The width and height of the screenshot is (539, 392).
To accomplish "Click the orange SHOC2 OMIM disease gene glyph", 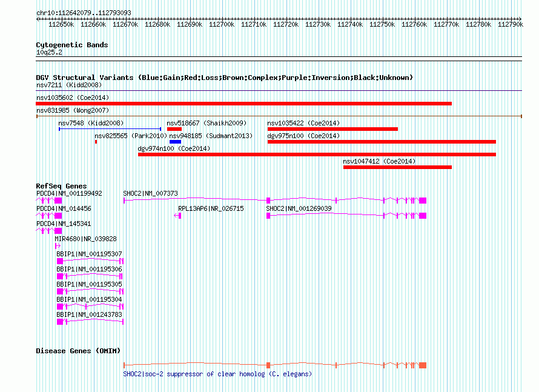I will tap(275, 365).
